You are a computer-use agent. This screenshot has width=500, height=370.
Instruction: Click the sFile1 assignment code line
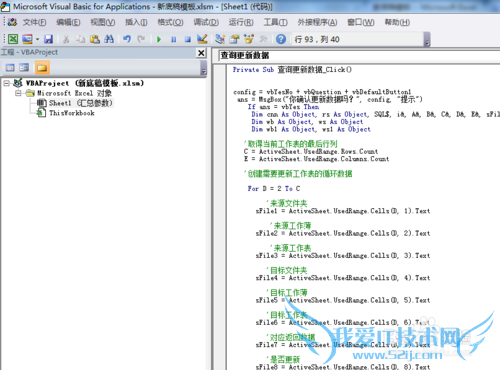pyautogui.click(x=343, y=211)
